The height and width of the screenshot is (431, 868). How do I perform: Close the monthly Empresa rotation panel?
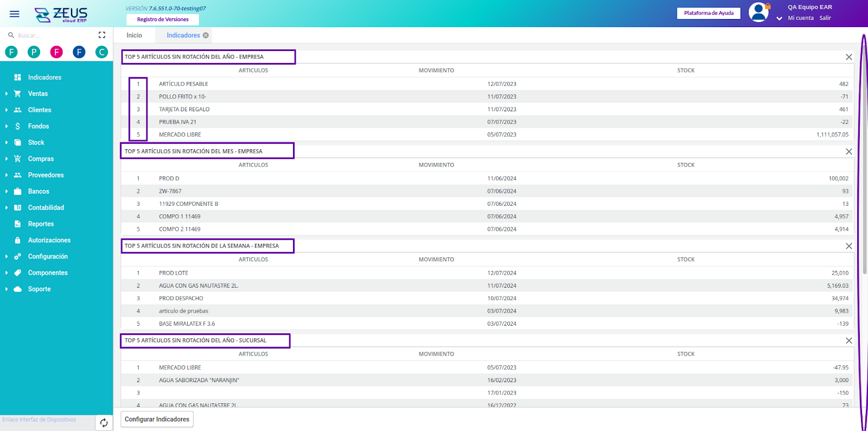click(849, 151)
